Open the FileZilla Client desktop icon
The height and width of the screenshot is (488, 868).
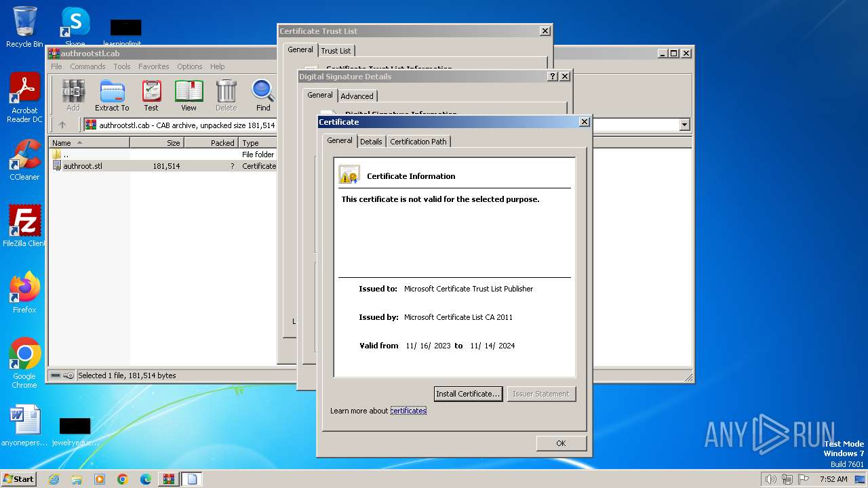[24, 226]
